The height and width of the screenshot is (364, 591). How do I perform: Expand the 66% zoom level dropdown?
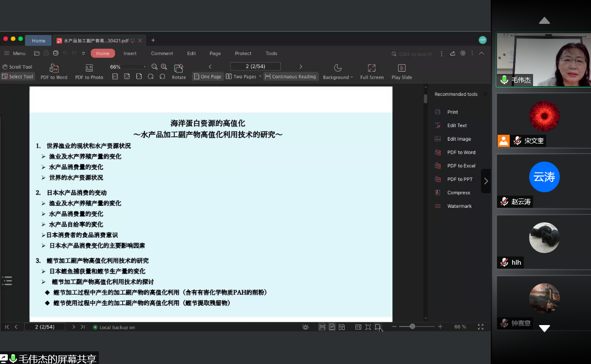point(145,67)
